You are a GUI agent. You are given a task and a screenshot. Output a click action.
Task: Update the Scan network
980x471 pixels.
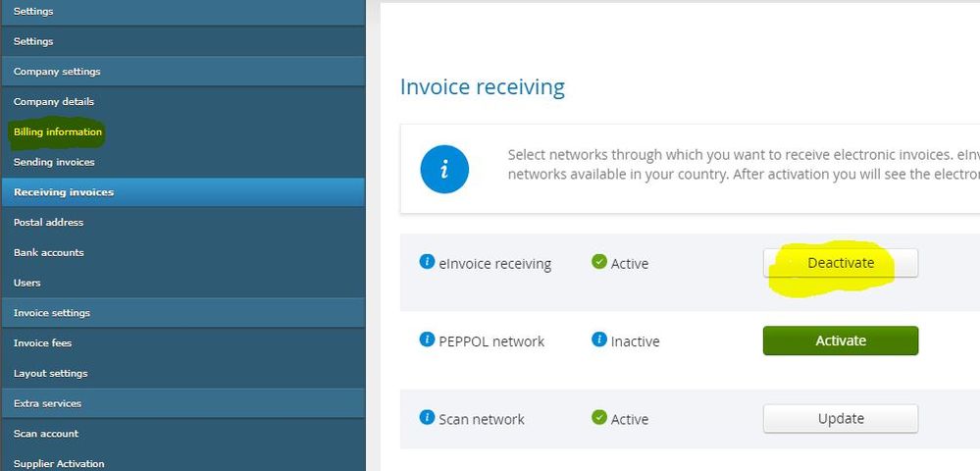840,418
